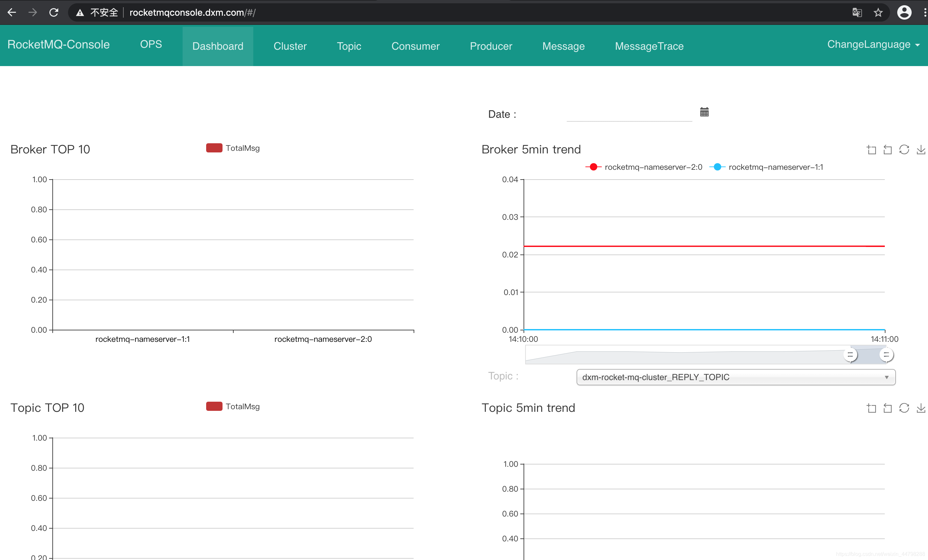The image size is (928, 560).
Task: Click zoom area icon on Topic 5min trend
Action: (871, 408)
